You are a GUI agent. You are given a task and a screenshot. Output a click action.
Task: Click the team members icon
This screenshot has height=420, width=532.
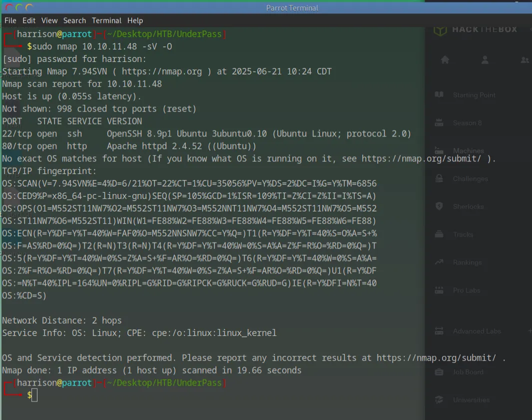point(524,60)
